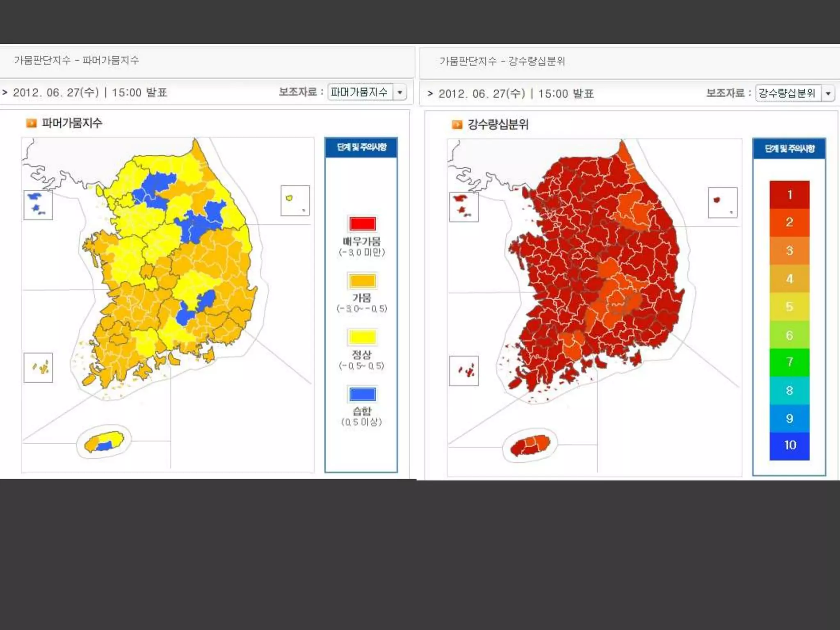Screen dimensions: 840x630
Task: Click the left map's upper-left island inset
Action: tap(38, 205)
